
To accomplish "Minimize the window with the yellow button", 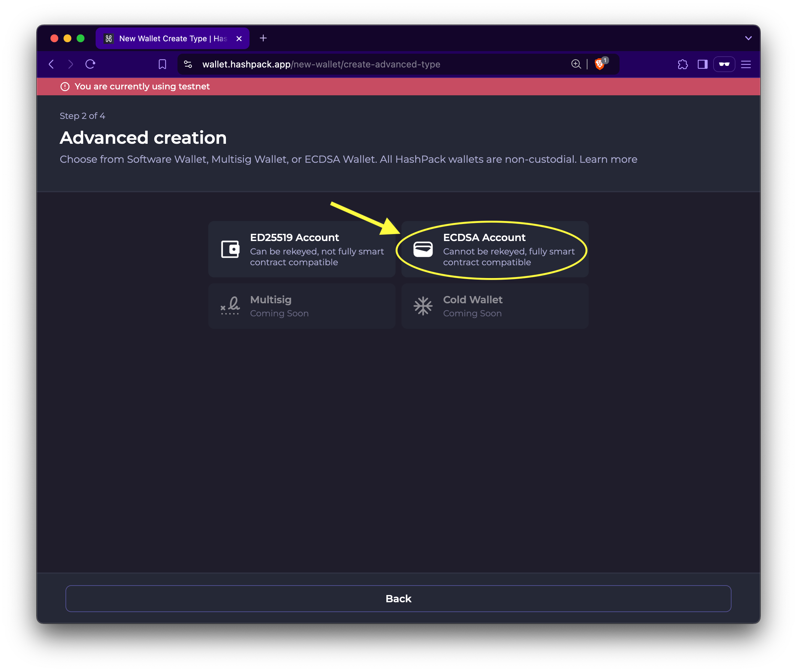I will [67, 38].
